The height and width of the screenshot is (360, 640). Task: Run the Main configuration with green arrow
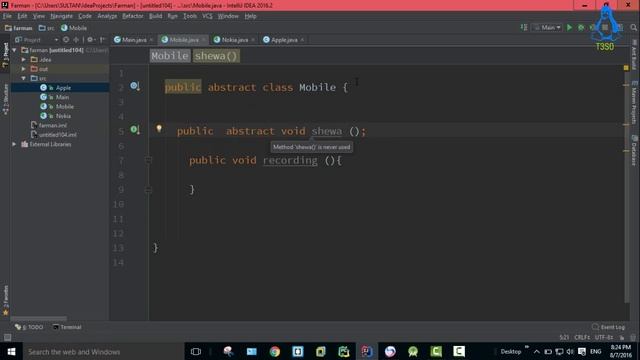(x=569, y=27)
